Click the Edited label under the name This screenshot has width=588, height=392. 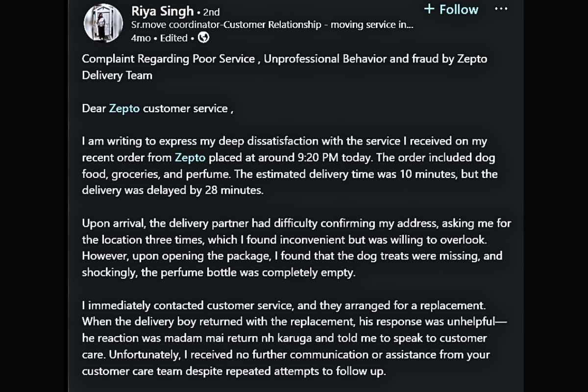[174, 38]
